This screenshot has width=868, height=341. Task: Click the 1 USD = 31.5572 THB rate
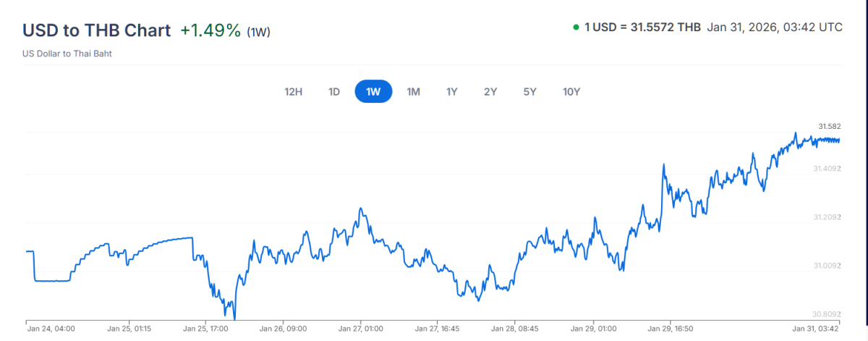(x=642, y=28)
